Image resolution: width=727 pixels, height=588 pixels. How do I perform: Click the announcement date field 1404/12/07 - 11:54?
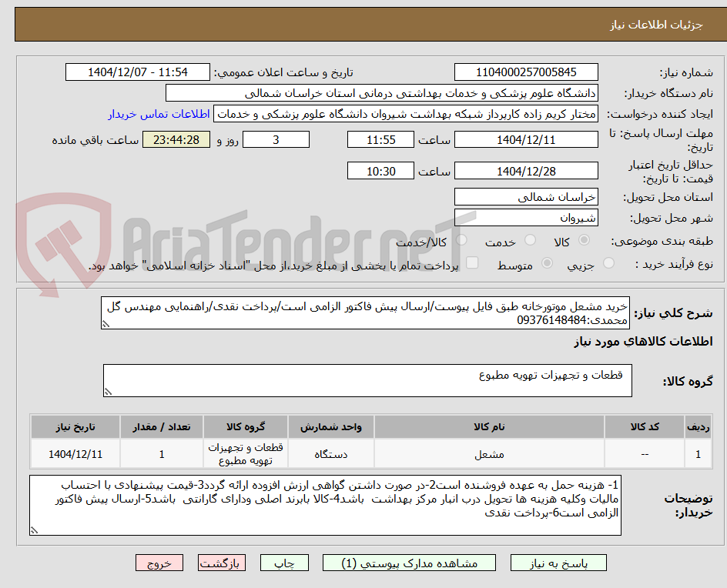point(138,72)
